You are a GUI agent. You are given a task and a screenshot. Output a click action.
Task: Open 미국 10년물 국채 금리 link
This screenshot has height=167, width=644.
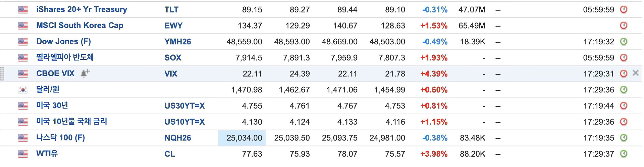tap(71, 122)
